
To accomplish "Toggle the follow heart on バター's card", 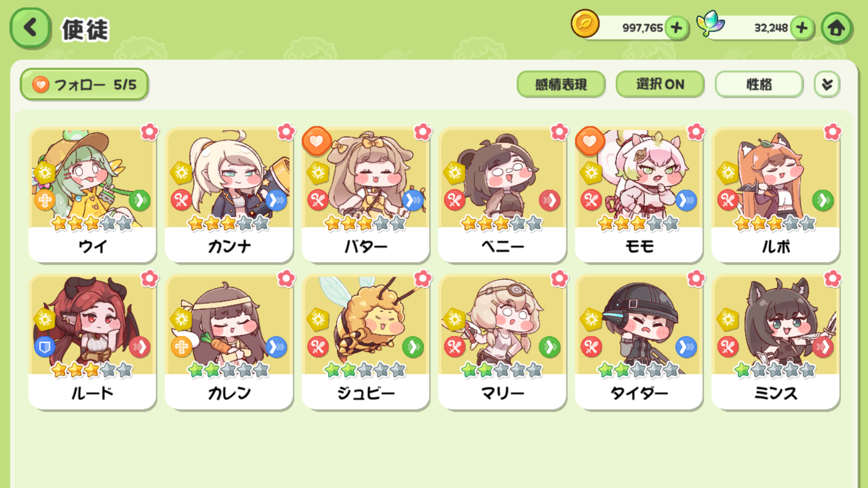I will coord(317,142).
